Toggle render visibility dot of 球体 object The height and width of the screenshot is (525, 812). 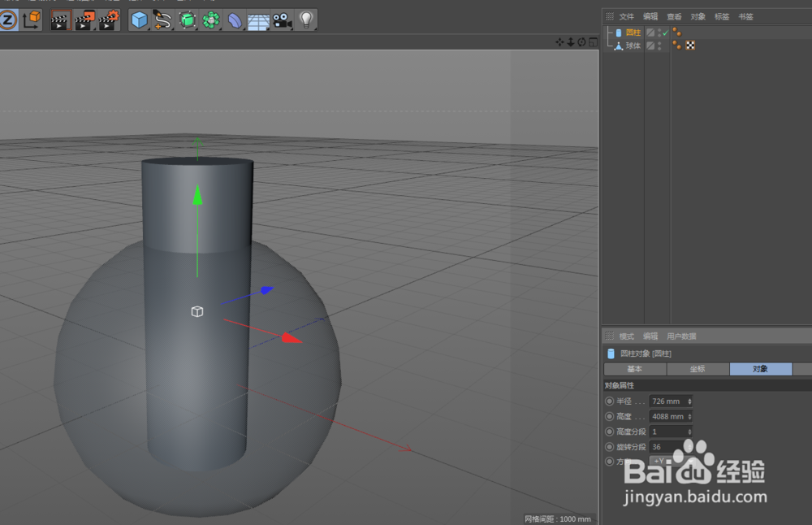pos(659,49)
